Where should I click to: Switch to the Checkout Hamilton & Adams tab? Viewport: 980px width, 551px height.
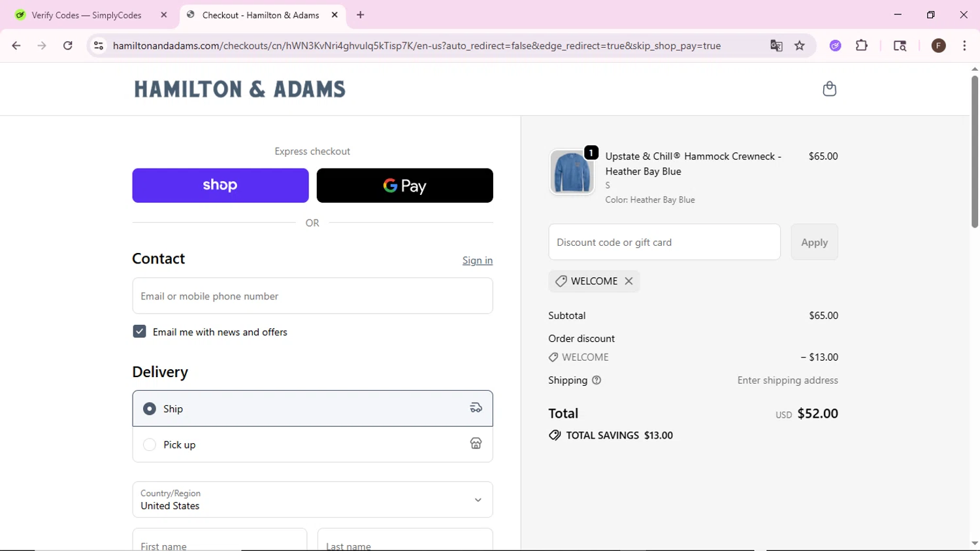click(261, 15)
